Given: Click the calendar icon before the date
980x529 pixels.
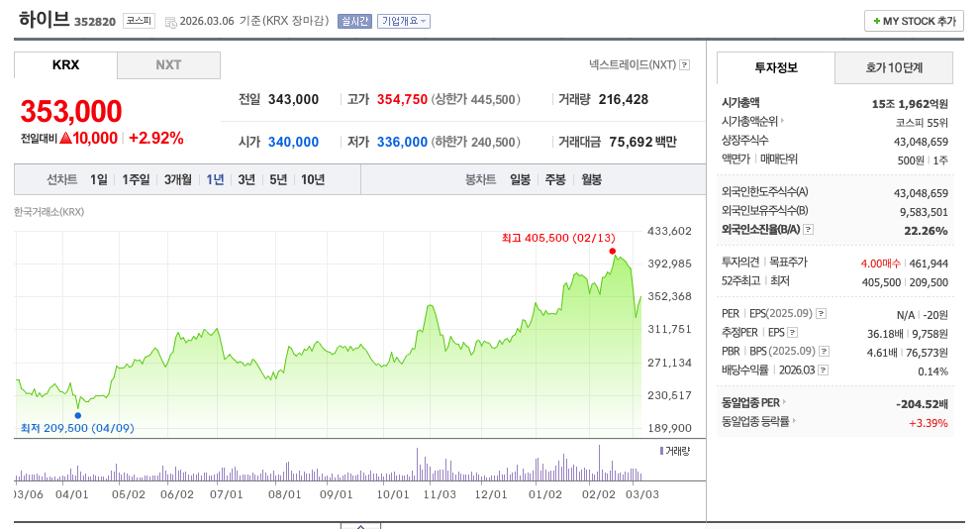Looking at the screenshot, I should pos(170,22).
